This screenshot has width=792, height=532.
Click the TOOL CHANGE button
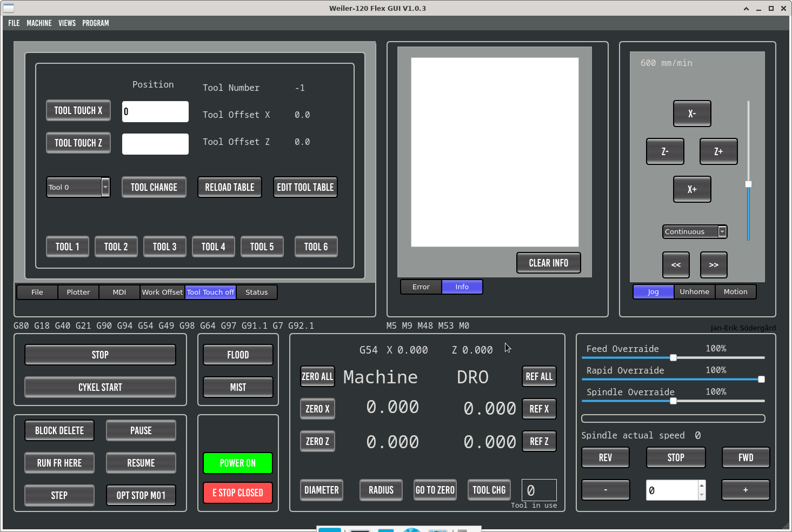(x=154, y=187)
